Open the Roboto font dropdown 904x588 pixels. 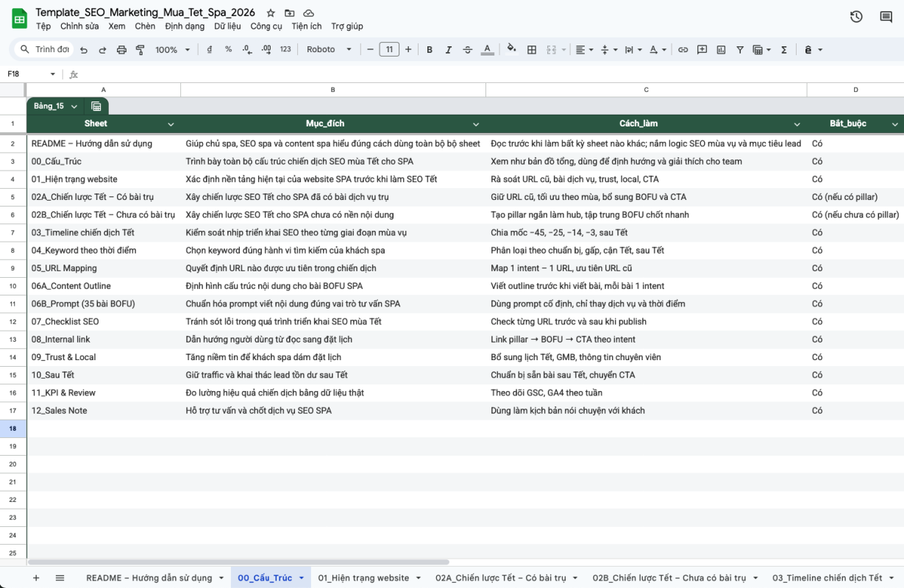tap(329, 49)
